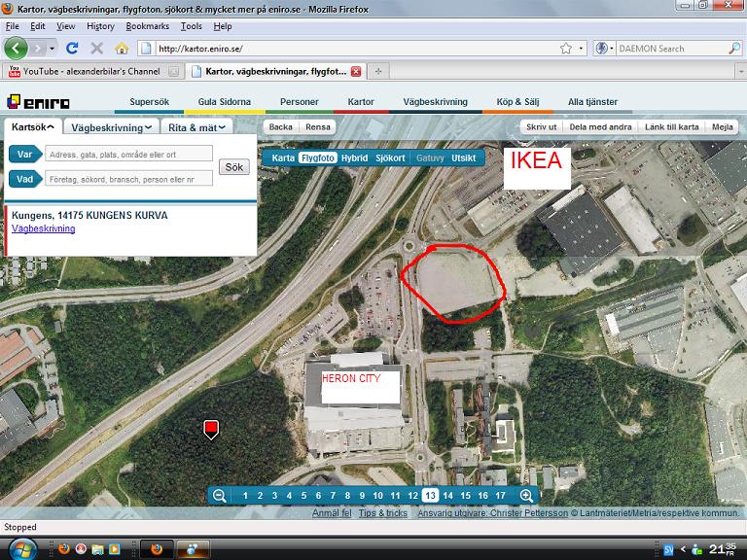Switch map view to Sjökort
This screenshot has width=747, height=560.
point(390,158)
